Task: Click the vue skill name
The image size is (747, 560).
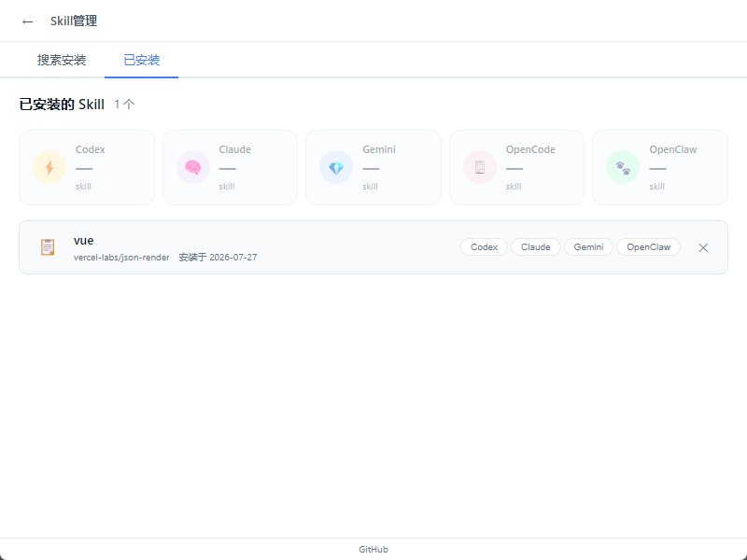Action: (84, 241)
